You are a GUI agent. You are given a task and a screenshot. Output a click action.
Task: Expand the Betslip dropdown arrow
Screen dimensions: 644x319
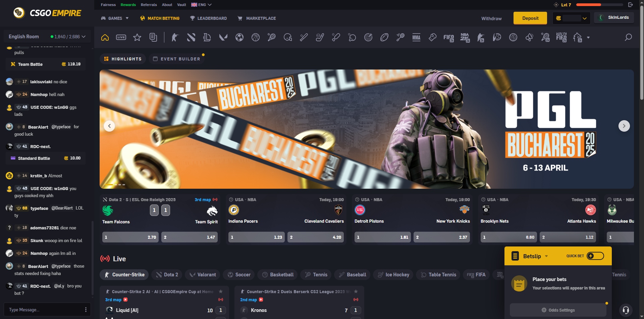click(x=546, y=256)
